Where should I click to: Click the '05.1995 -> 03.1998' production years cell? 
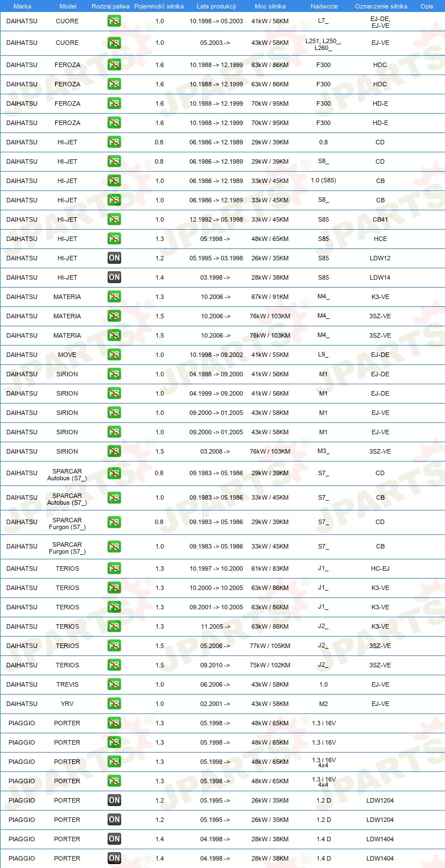[216, 258]
